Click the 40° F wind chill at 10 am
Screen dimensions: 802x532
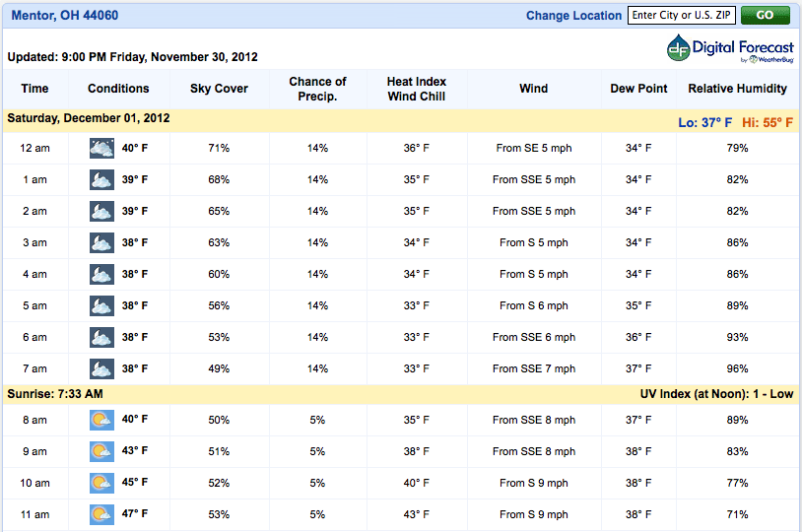point(417,484)
